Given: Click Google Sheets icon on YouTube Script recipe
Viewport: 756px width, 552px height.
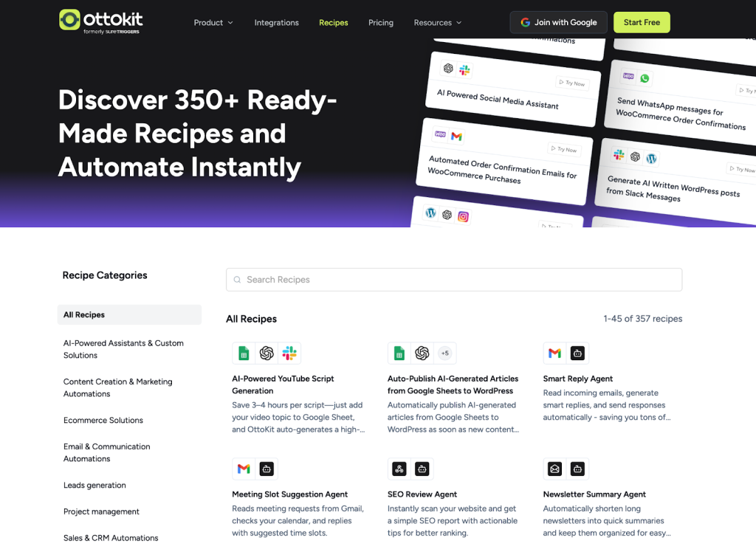Looking at the screenshot, I should 244,353.
